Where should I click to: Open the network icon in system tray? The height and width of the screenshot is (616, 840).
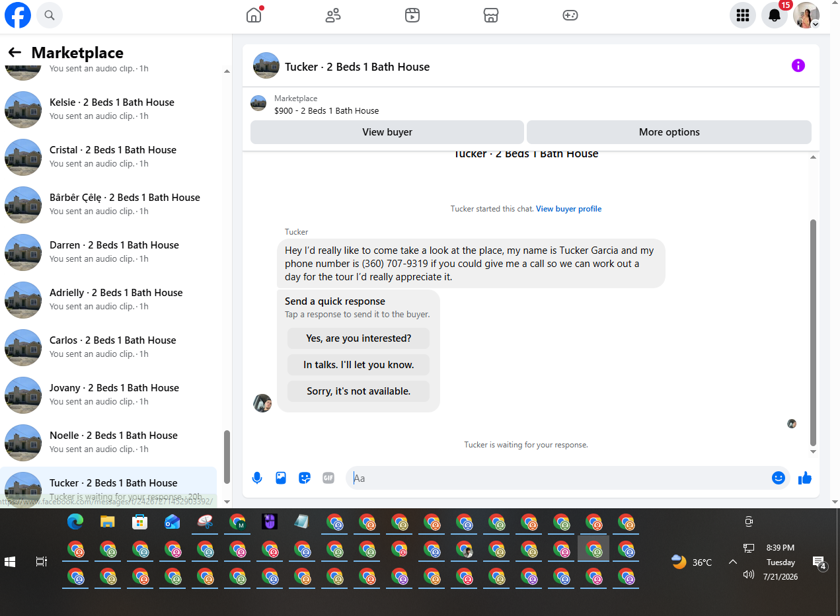tap(749, 548)
